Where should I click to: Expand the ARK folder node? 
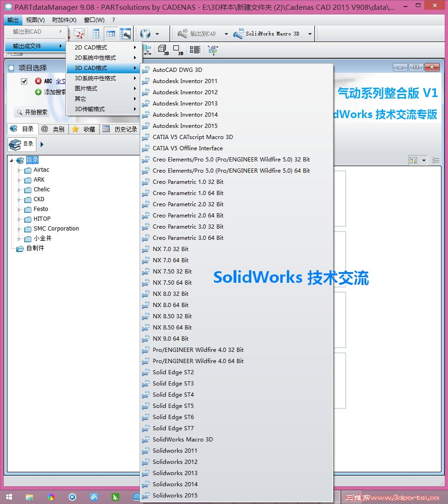(x=19, y=180)
